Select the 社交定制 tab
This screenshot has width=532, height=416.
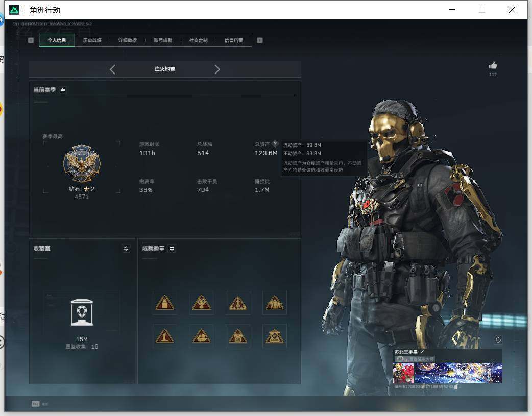[x=199, y=40]
